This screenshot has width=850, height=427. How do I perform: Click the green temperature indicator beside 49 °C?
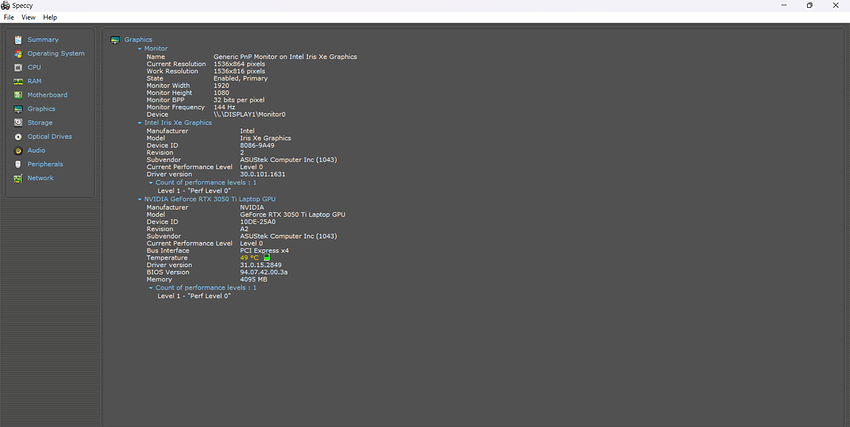267,257
